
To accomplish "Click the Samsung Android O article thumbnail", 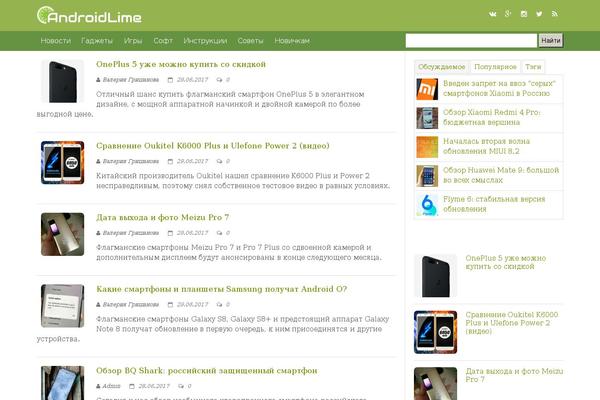I will point(63,306).
